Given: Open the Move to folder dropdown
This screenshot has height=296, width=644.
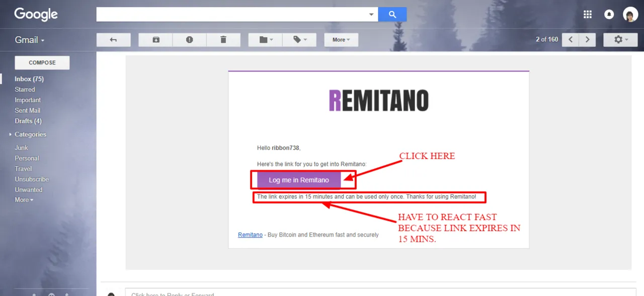Looking at the screenshot, I should click(266, 40).
